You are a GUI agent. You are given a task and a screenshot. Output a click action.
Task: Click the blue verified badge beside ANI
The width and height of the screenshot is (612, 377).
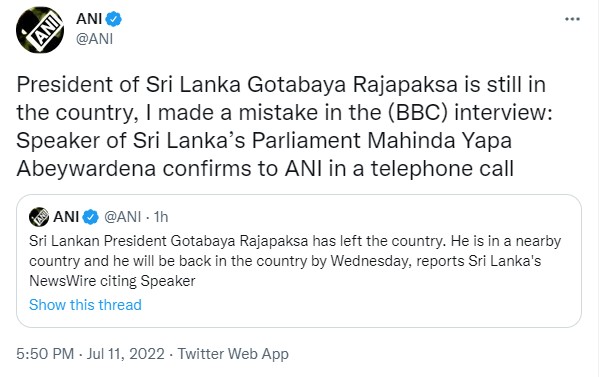tap(114, 19)
